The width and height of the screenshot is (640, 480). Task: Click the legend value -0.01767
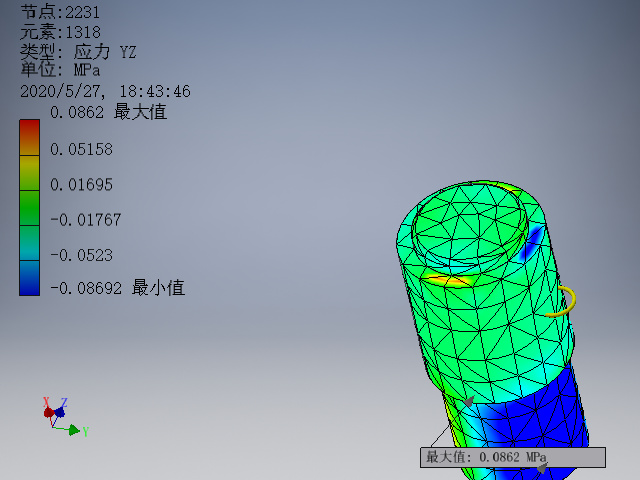click(x=86, y=220)
